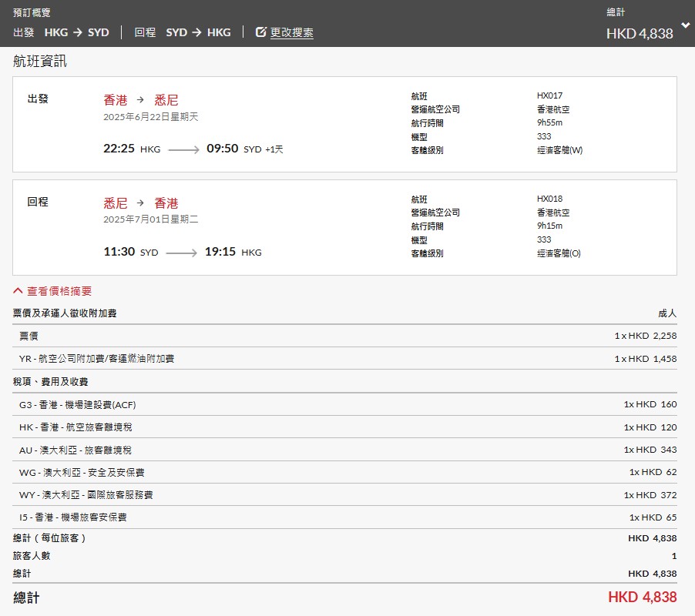The height and width of the screenshot is (616, 695).
Task: Click the long arrow after 22:25 HKG
Action: click(x=183, y=149)
